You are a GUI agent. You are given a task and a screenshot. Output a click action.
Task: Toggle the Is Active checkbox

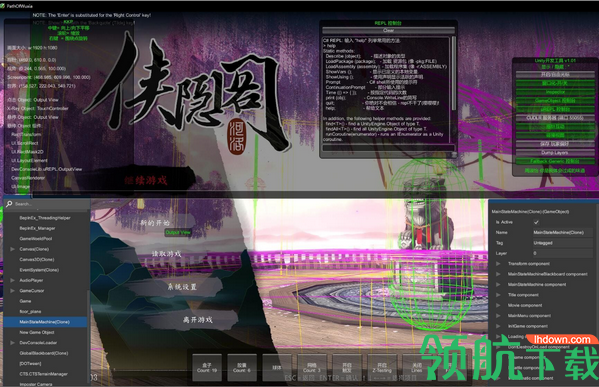click(x=536, y=222)
